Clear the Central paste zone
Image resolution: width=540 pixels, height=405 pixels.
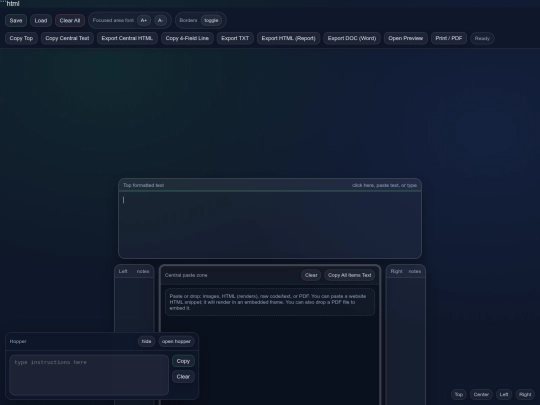coord(311,275)
